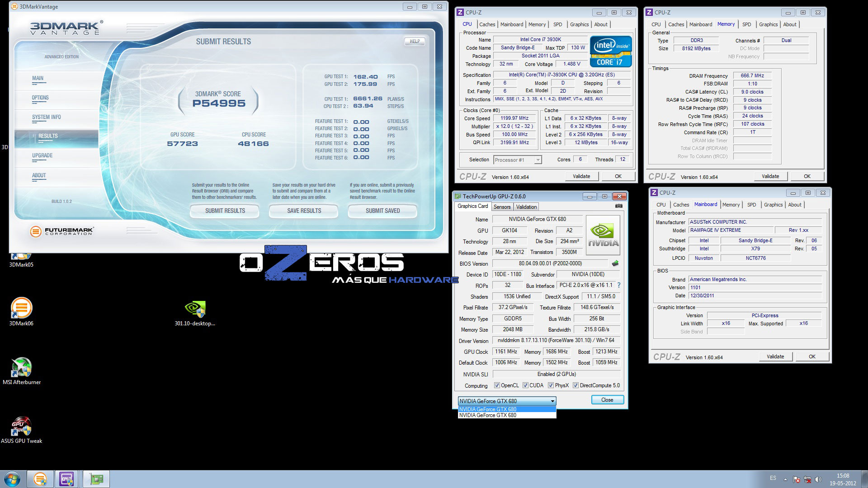
Task: Click the bus interface question mark icon
Action: tap(618, 285)
